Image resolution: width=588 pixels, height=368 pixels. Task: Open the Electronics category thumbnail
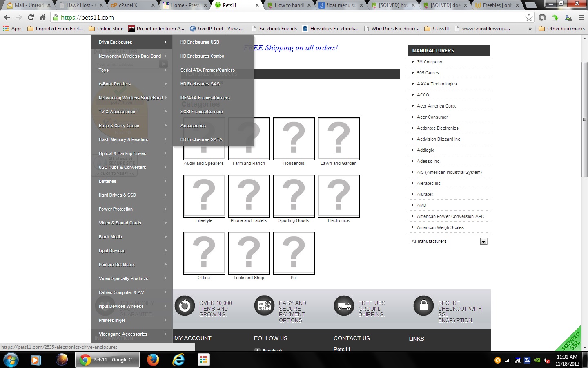339,196
